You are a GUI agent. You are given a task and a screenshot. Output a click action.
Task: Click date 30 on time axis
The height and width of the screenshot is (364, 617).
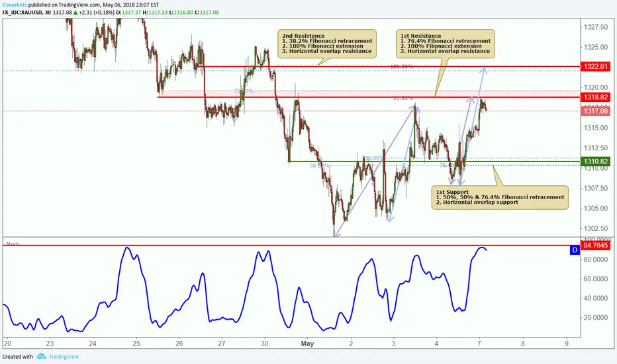coord(264,343)
